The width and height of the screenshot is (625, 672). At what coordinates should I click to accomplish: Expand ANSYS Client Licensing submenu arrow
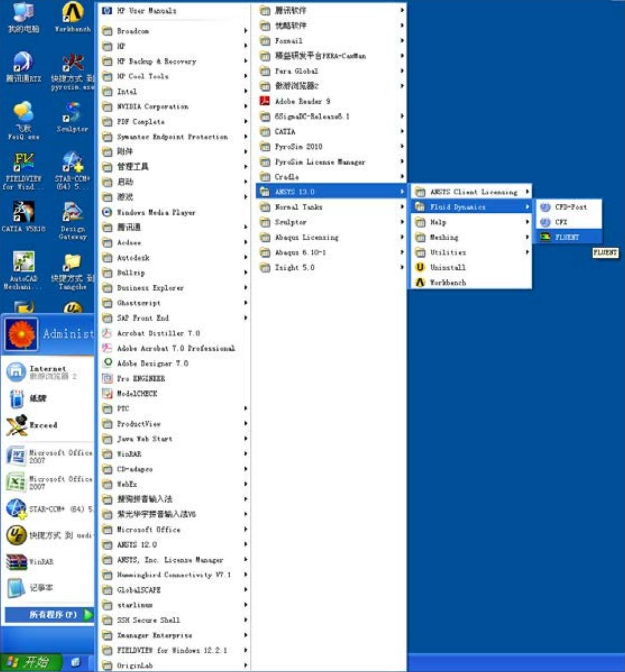click(x=527, y=191)
